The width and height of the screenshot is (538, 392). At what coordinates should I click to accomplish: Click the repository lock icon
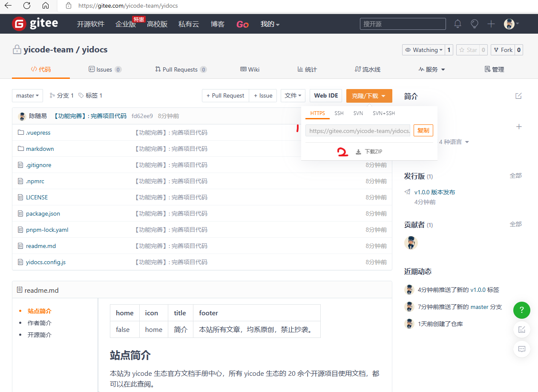[x=17, y=50]
